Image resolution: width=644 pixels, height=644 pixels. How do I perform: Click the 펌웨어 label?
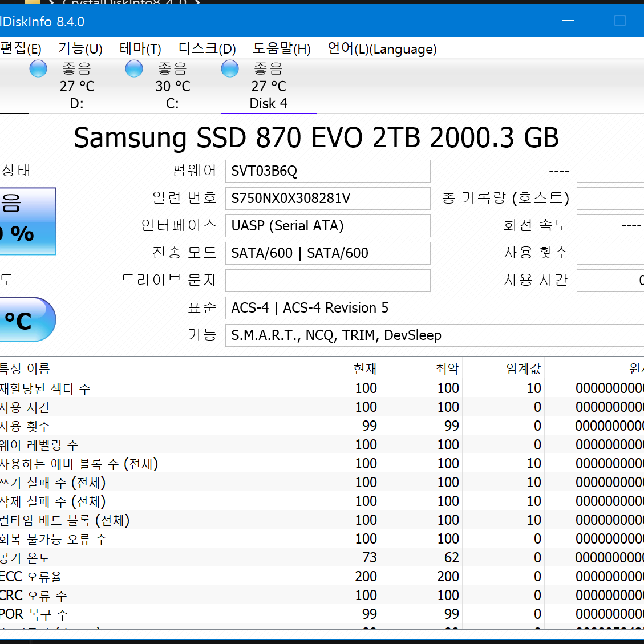(195, 171)
